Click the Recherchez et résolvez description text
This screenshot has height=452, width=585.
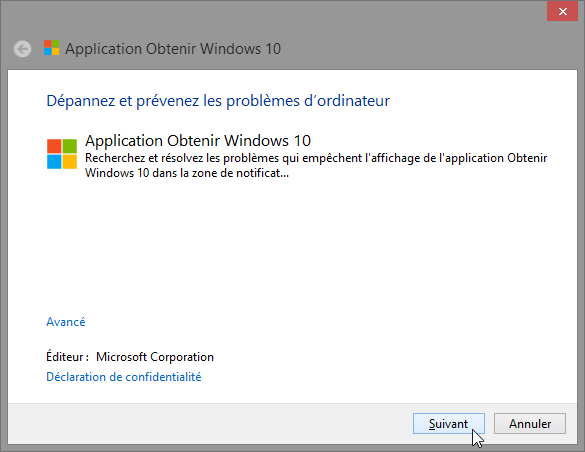click(x=316, y=165)
